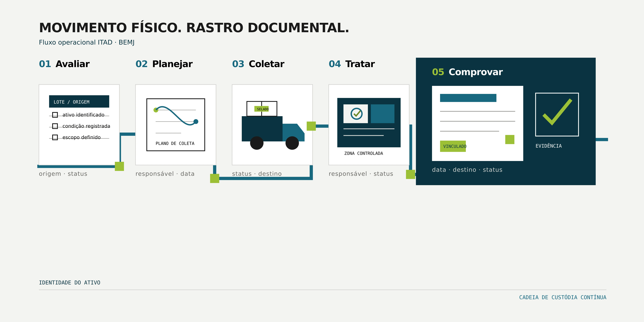Click the teal end dot of the route
This screenshot has width=644, height=322.
[x=196, y=122]
